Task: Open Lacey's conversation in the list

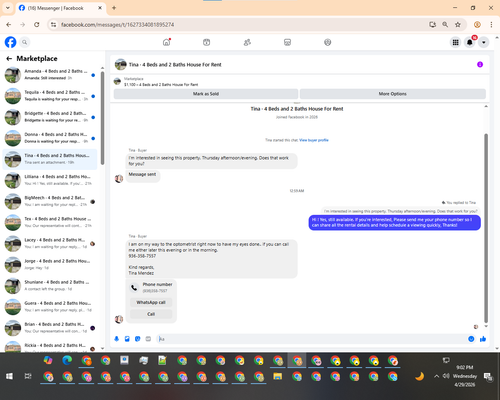Action: pyautogui.click(x=50, y=243)
